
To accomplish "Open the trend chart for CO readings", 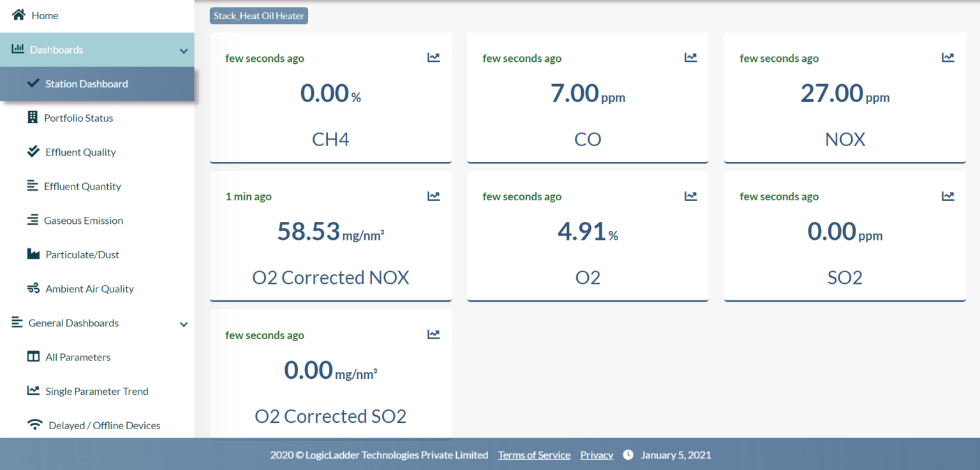I will pyautogui.click(x=690, y=57).
